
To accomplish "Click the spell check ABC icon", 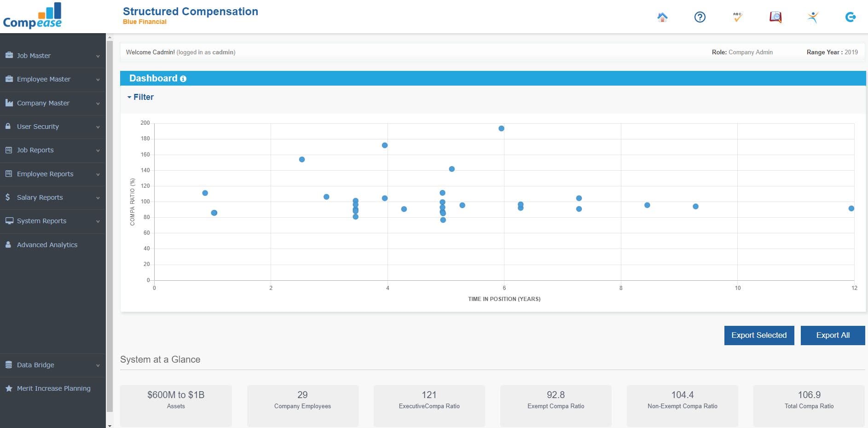I will pos(737,17).
